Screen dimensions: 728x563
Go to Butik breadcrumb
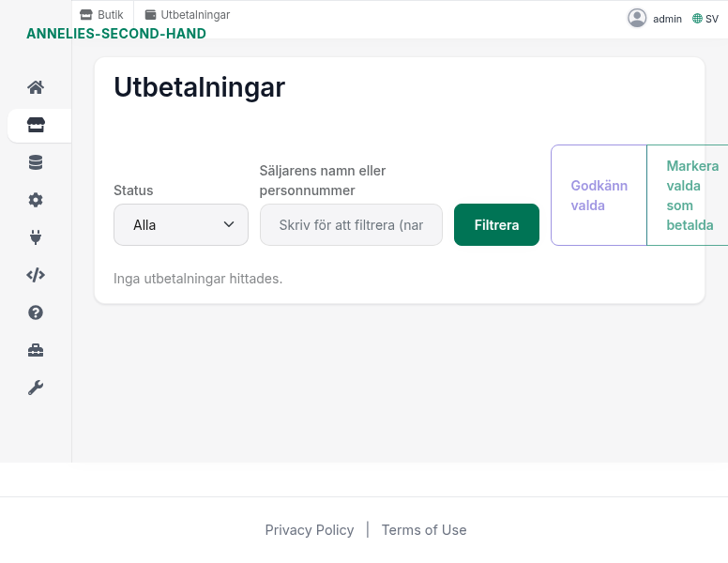coord(101,15)
